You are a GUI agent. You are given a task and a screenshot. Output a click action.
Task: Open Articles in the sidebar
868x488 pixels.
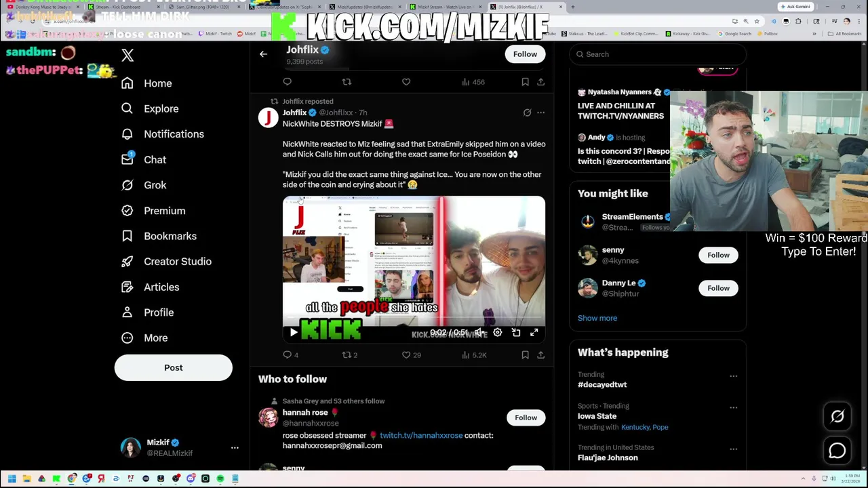point(149,287)
